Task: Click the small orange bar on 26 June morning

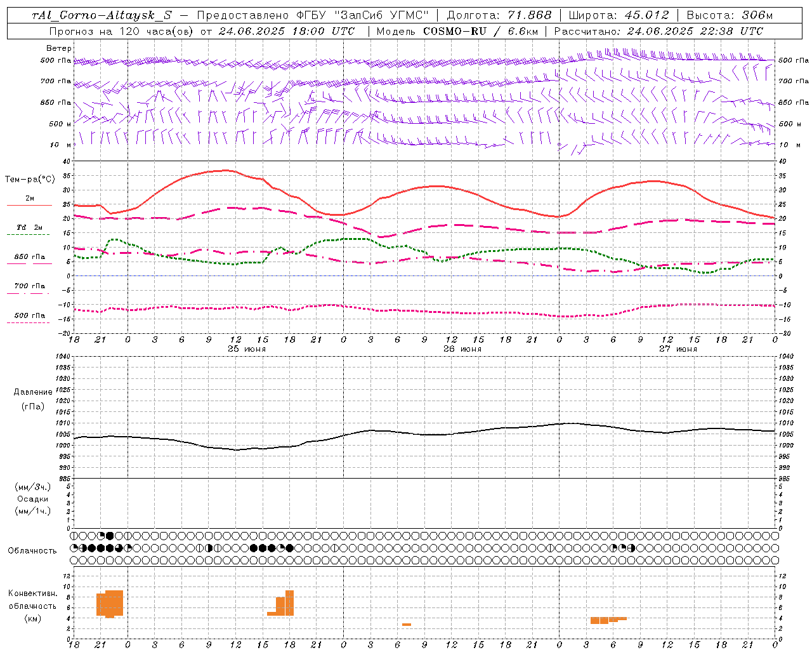Action: coord(407,625)
